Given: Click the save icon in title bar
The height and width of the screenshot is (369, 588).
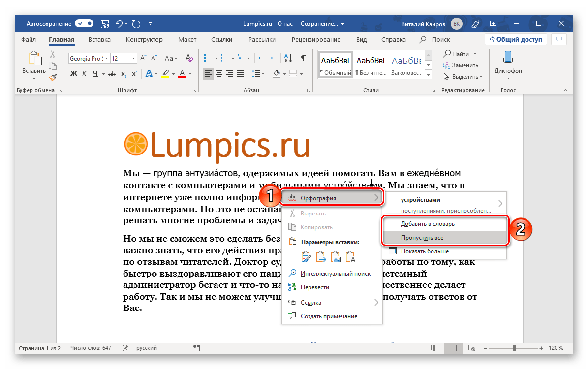Looking at the screenshot, I should tap(104, 23).
